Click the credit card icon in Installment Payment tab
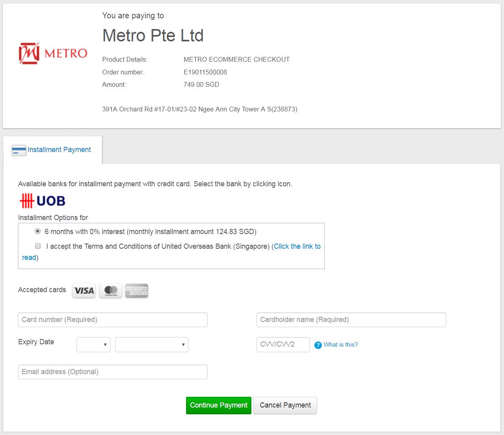The width and height of the screenshot is (504, 435). click(x=19, y=150)
